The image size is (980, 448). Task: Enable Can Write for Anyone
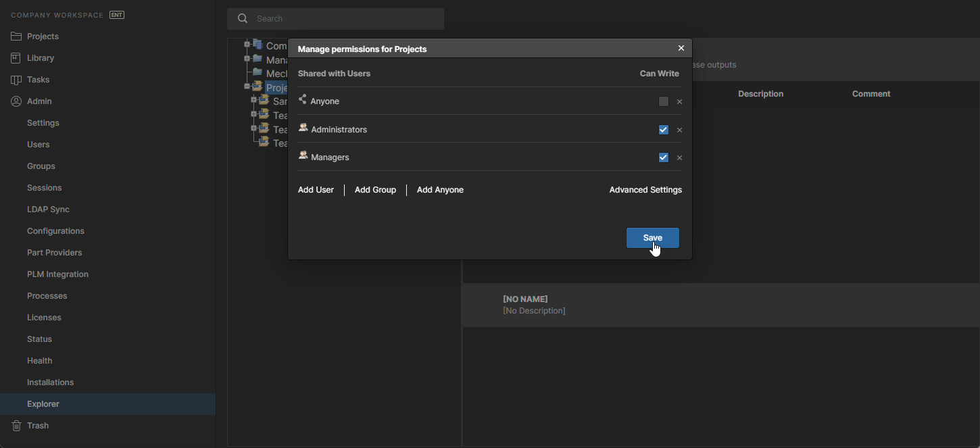click(664, 101)
